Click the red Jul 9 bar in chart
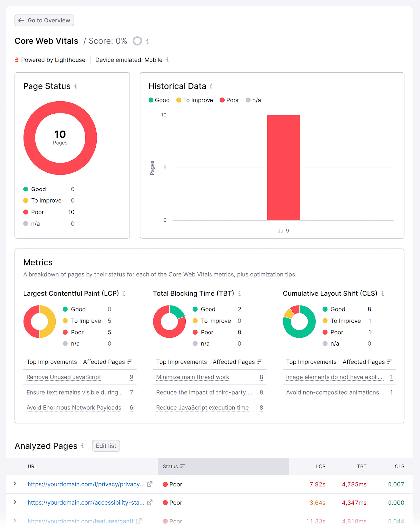 [x=283, y=168]
